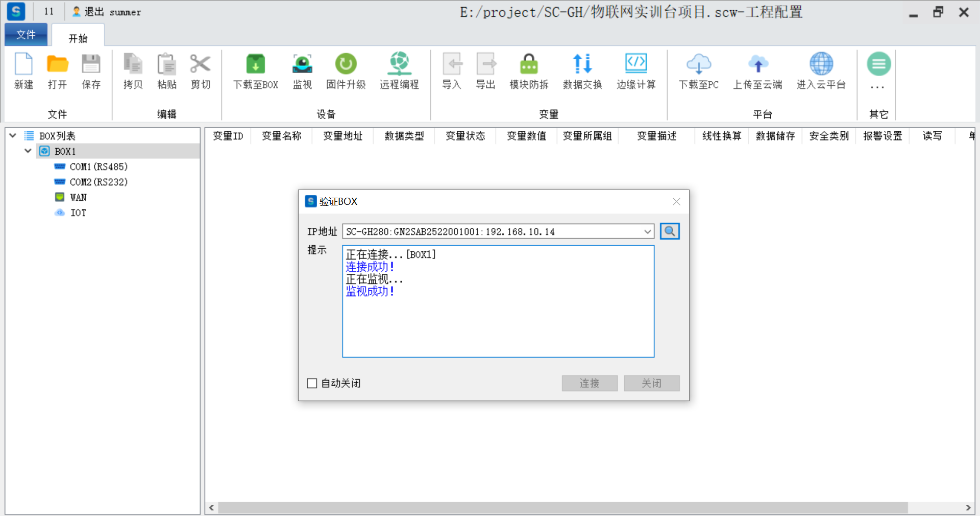Screen dimensions: 980x516
Task: Enable the 自动关闭 checkbox
Action: [x=312, y=383]
